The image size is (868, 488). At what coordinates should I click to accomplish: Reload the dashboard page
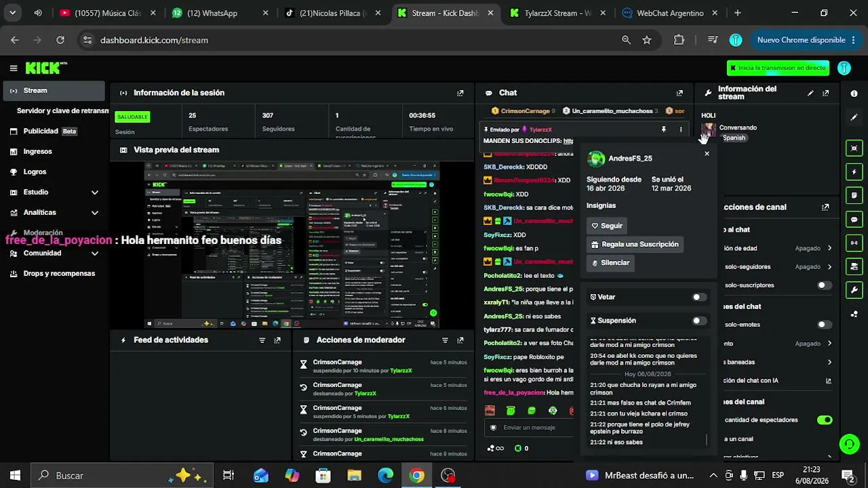pos(60,40)
